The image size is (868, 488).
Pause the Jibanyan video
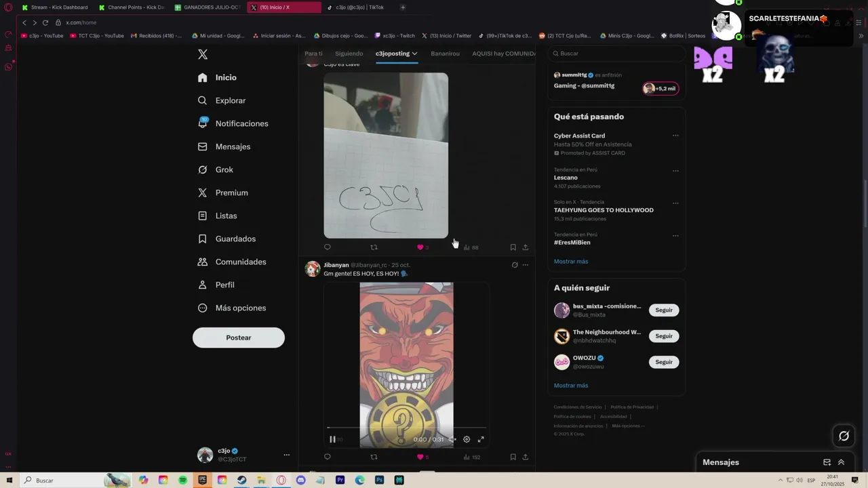point(332,439)
